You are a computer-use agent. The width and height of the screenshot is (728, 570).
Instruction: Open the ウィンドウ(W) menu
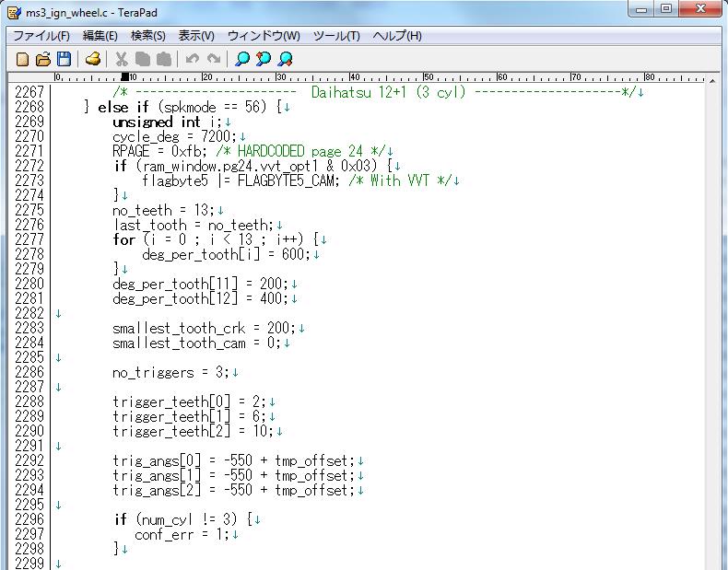tap(264, 36)
